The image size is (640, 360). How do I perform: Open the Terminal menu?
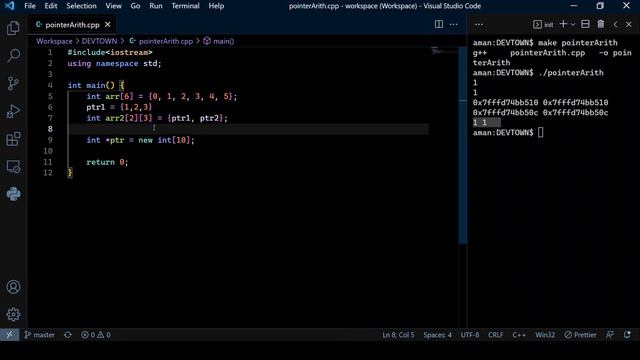185,6
